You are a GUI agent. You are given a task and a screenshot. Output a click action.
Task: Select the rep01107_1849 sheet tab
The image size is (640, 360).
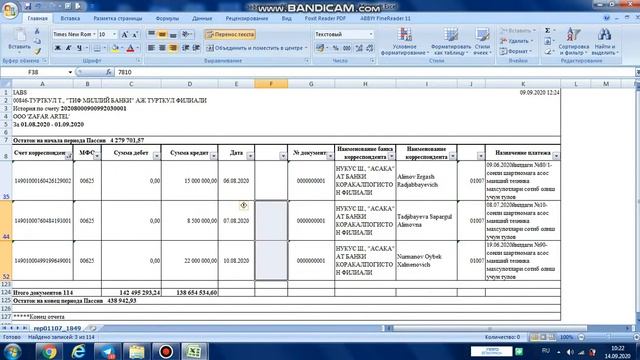57,328
